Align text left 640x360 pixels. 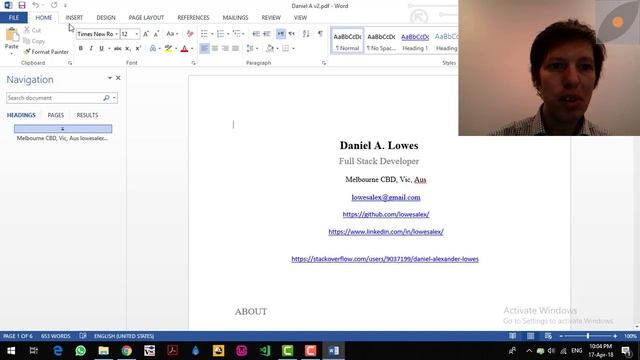[204, 49]
